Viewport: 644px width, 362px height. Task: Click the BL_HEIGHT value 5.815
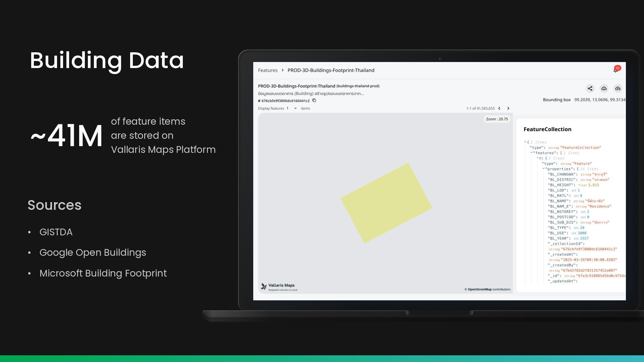point(593,185)
